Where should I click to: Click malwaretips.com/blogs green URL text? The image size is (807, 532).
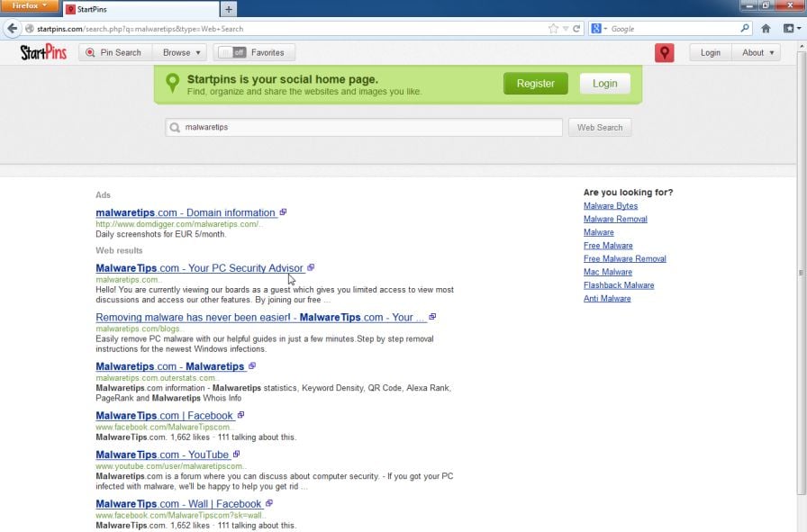[138, 329]
